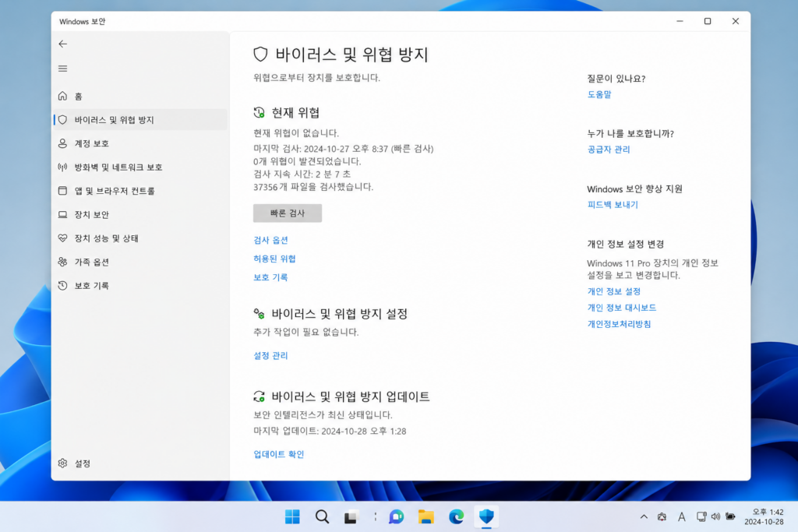This screenshot has width=798, height=532.
Task: Click 설정 관리 link
Action: coord(270,355)
